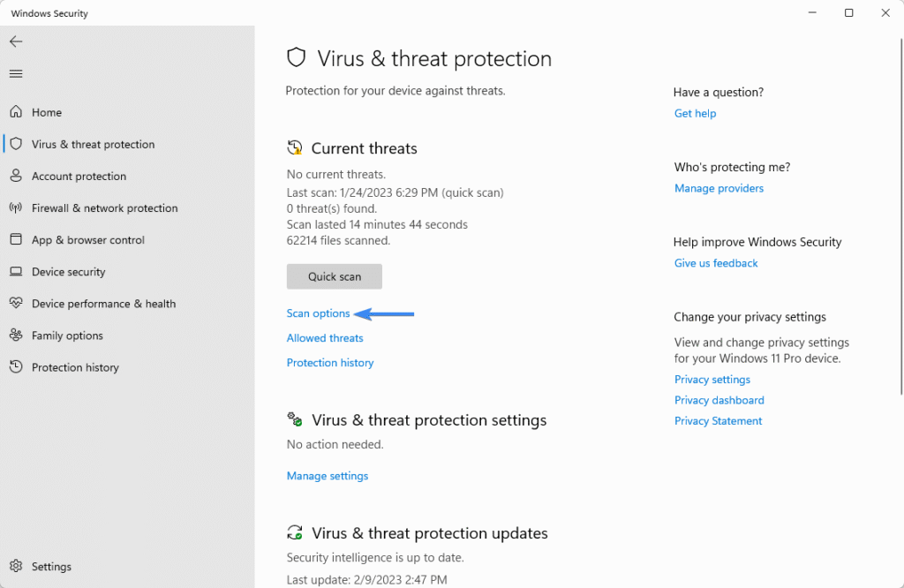Image resolution: width=904 pixels, height=588 pixels.
Task: Click the App & browser control icon
Action: pyautogui.click(x=16, y=240)
